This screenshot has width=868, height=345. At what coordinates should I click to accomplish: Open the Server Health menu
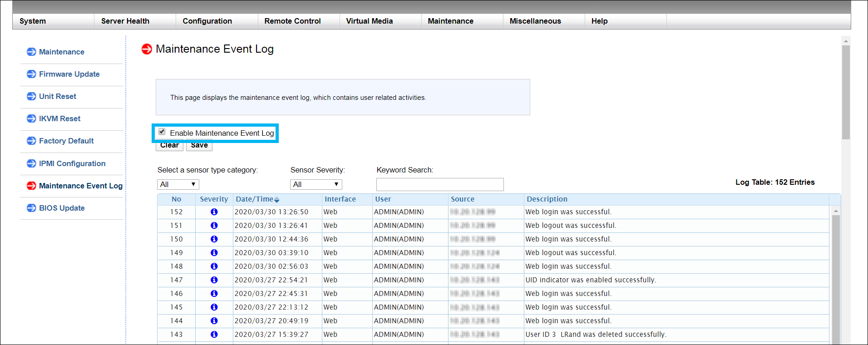pyautogui.click(x=125, y=21)
